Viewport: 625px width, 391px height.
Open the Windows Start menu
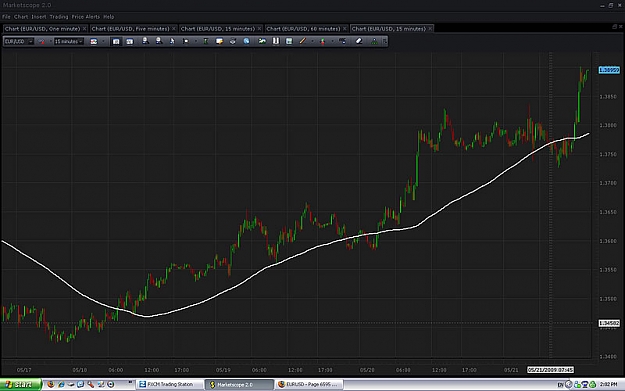click(x=20, y=385)
